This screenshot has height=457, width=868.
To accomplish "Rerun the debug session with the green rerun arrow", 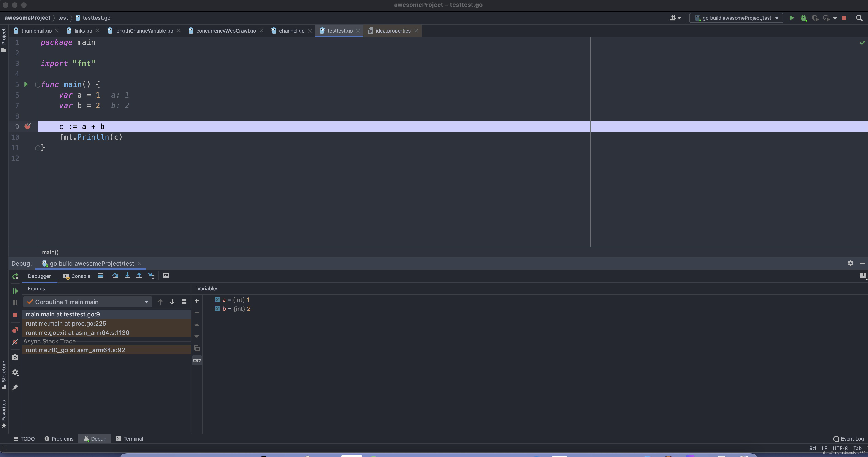I will click(x=15, y=277).
